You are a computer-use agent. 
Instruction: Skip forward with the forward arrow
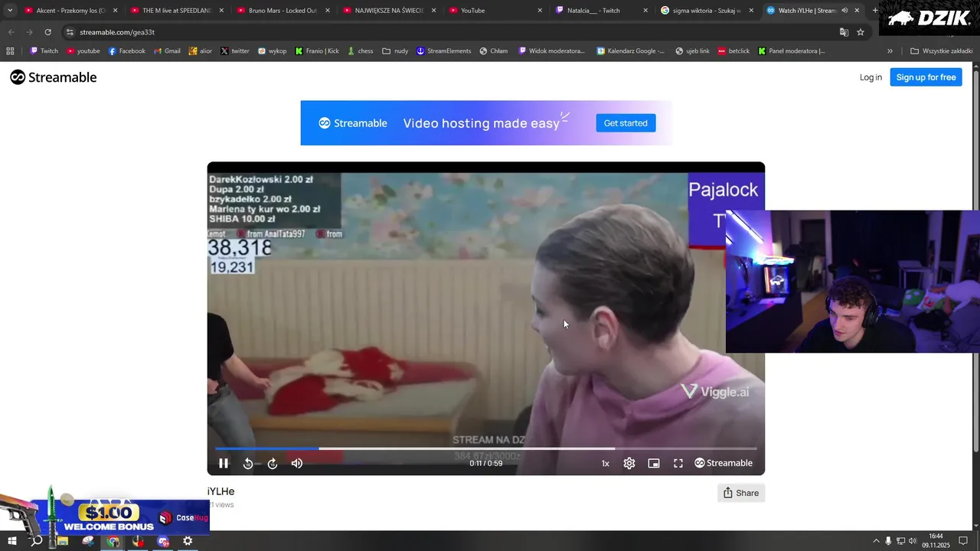273,463
